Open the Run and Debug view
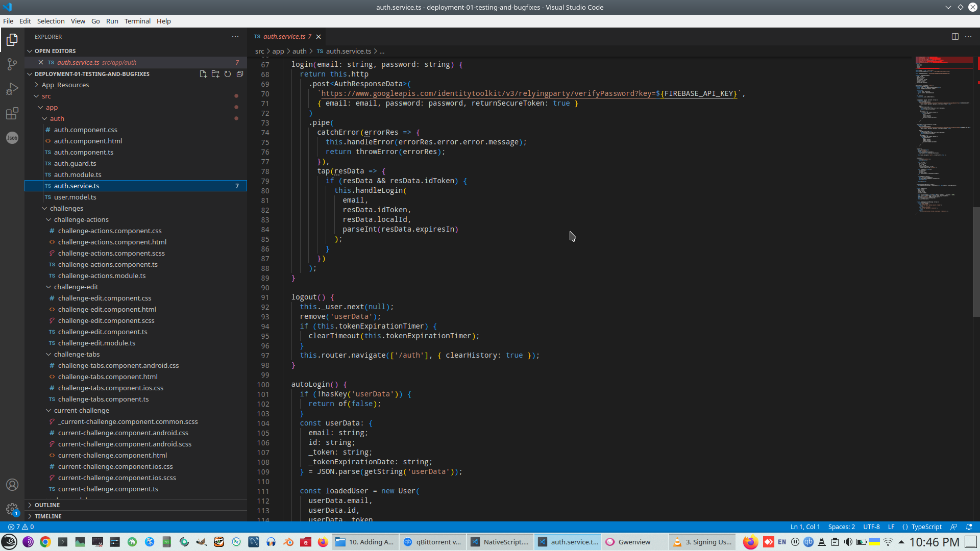 (x=12, y=89)
